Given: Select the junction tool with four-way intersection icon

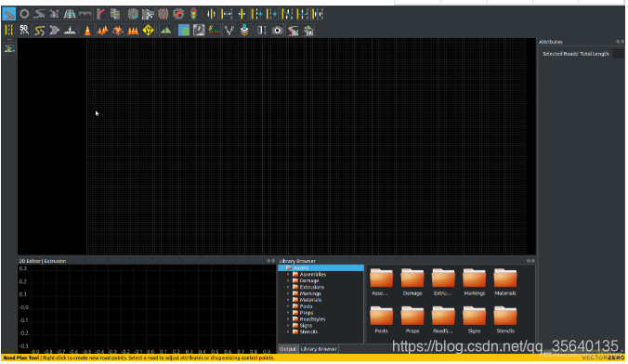Looking at the screenshot, I should [133, 14].
